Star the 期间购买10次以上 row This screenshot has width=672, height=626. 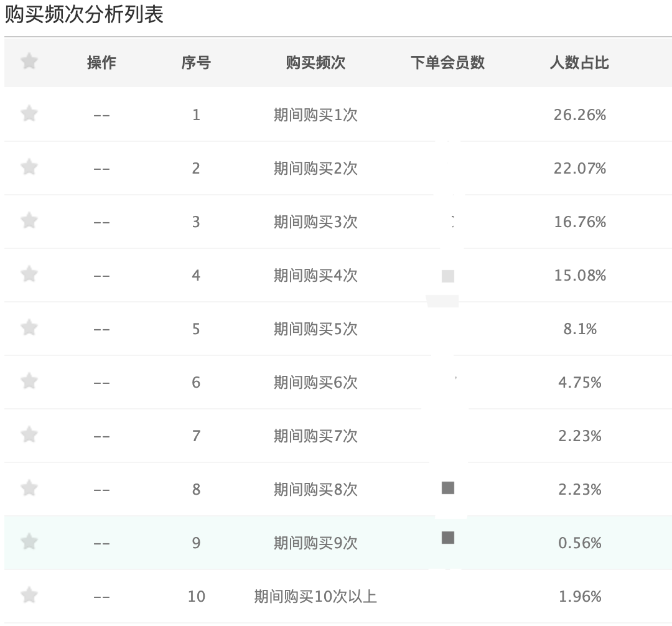[x=29, y=596]
